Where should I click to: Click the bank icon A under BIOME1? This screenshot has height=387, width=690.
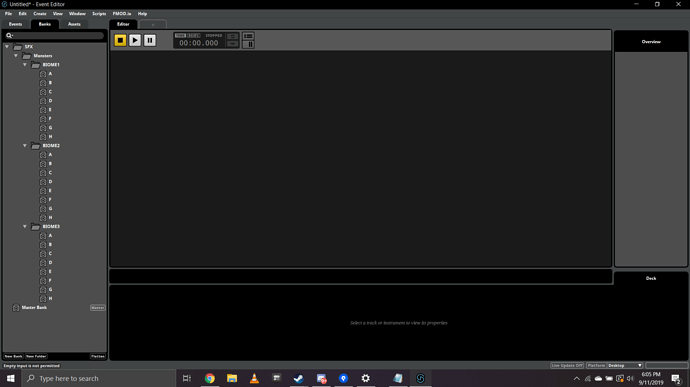43,74
